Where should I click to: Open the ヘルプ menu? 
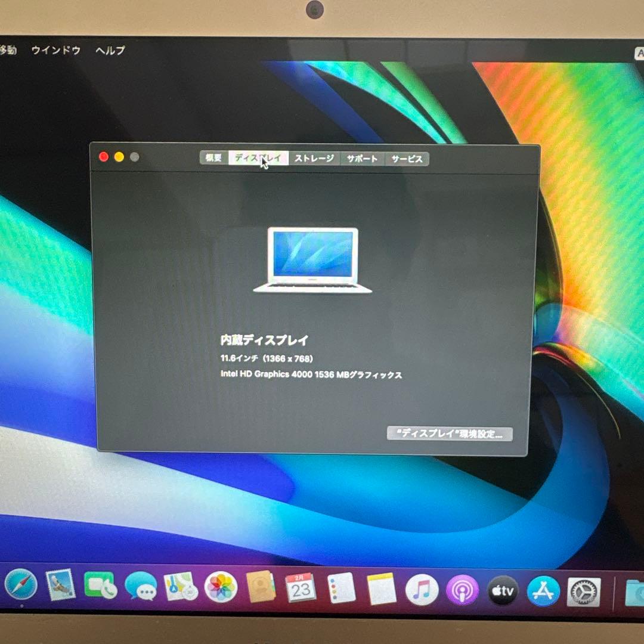(x=110, y=51)
